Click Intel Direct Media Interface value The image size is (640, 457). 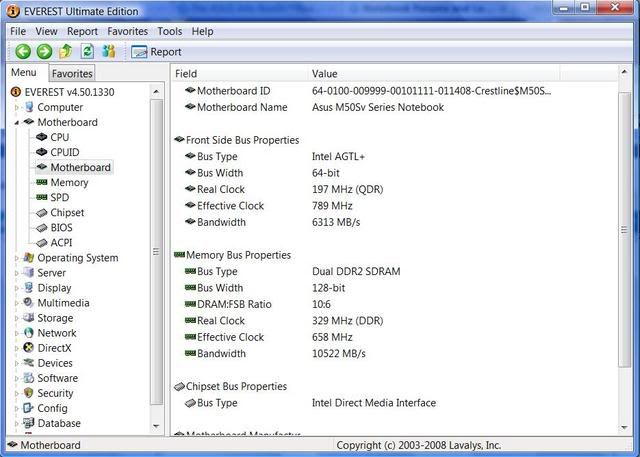click(x=374, y=403)
